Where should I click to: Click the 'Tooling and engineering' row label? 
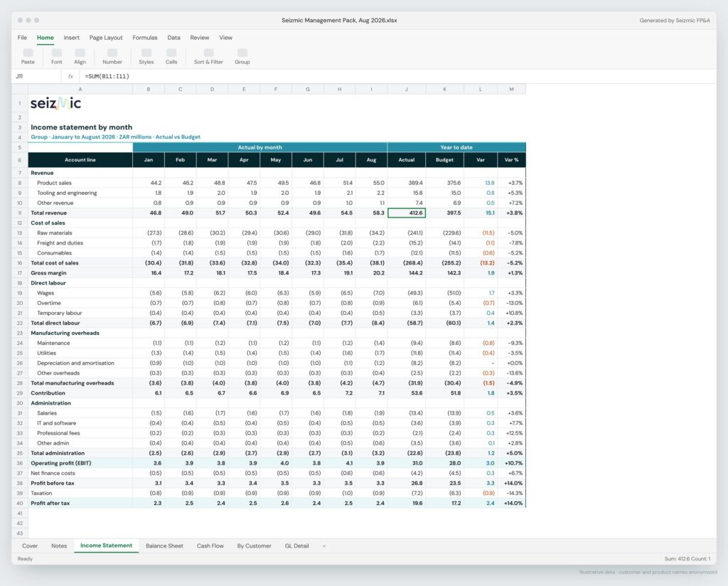pyautogui.click(x=67, y=193)
